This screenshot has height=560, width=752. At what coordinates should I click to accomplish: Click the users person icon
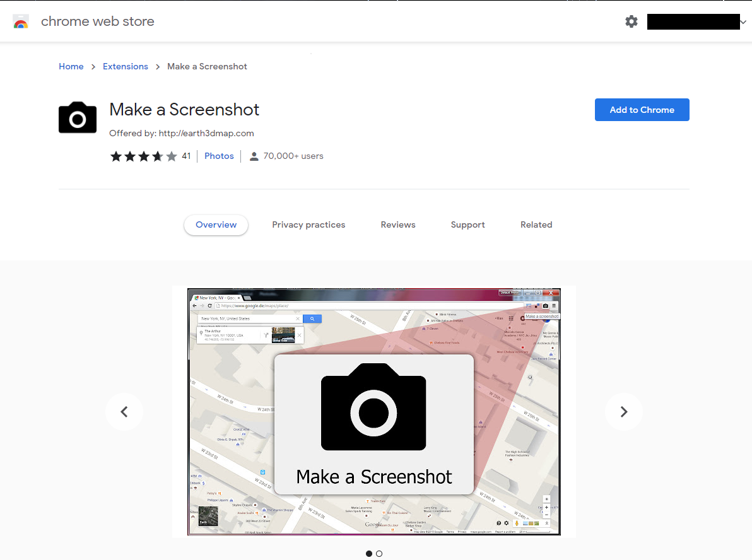click(x=254, y=156)
